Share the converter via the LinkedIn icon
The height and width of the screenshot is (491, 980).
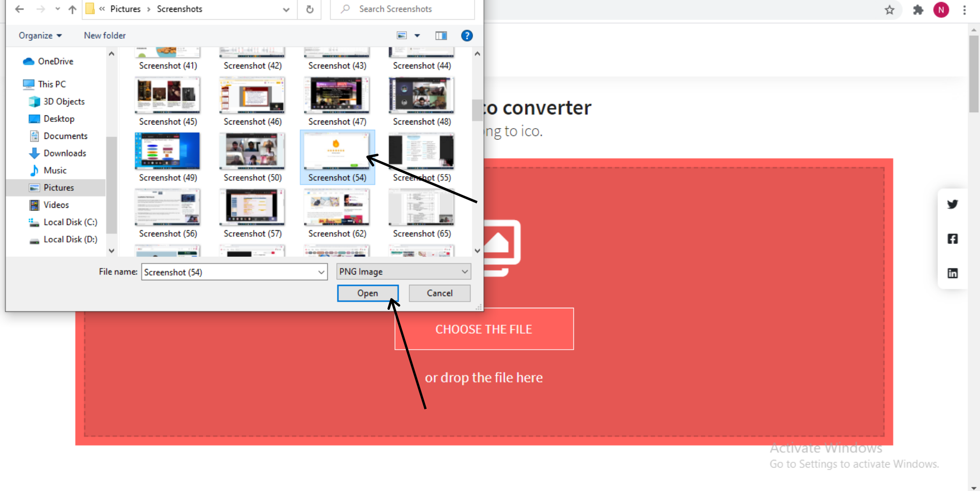(x=952, y=274)
